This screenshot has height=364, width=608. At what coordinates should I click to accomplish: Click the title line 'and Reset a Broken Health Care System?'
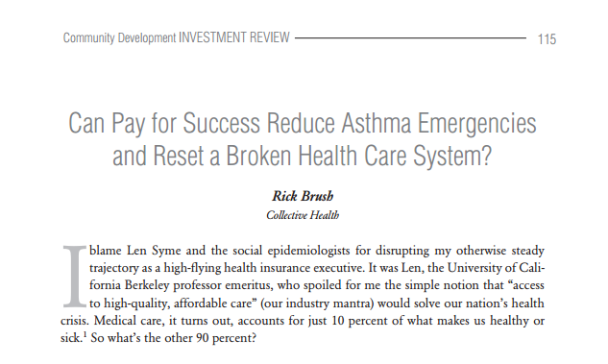tap(302, 156)
